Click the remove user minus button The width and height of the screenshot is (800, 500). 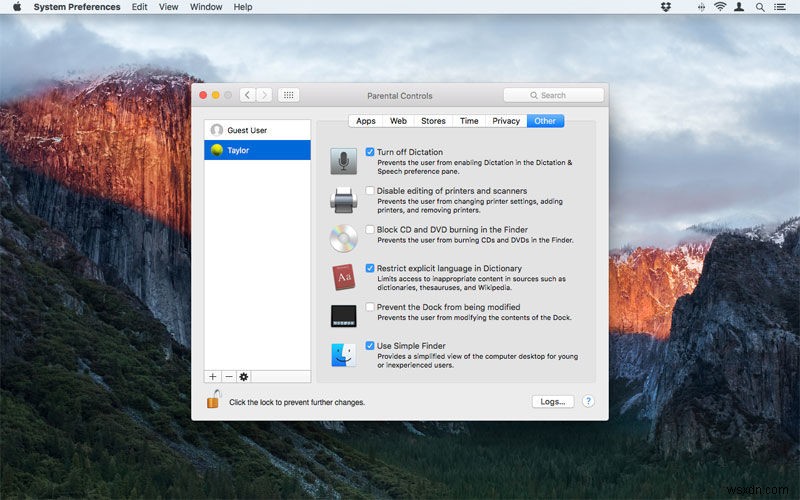tap(228, 376)
